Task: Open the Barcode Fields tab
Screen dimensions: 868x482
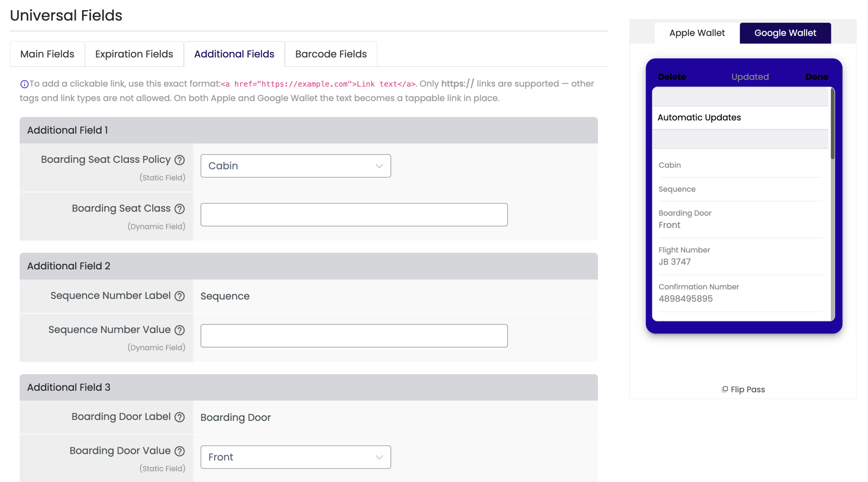Action: click(x=331, y=54)
